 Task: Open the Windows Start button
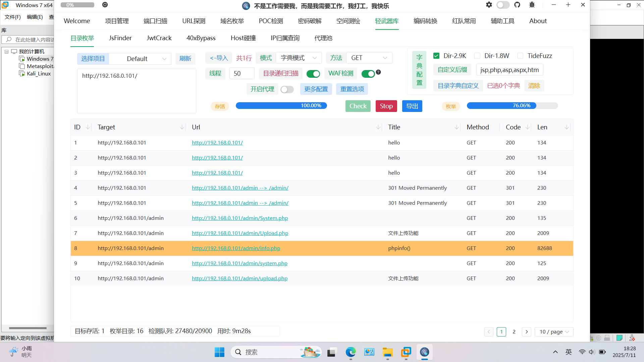click(x=220, y=352)
